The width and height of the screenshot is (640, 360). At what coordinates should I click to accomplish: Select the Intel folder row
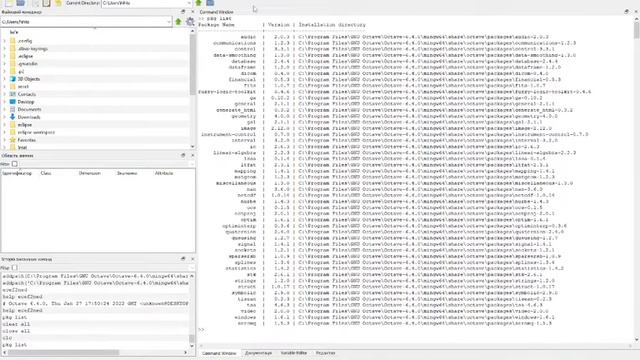[x=95, y=147]
